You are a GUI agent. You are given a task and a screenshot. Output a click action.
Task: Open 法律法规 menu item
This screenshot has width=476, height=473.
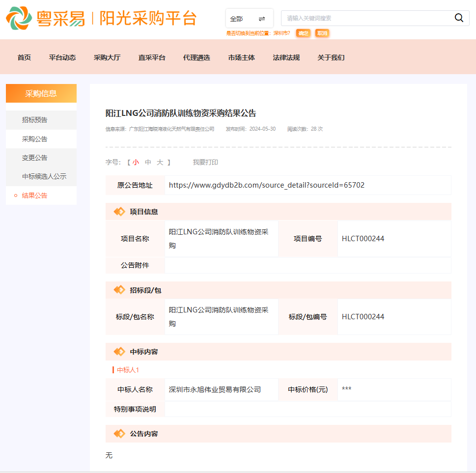tap(286, 57)
